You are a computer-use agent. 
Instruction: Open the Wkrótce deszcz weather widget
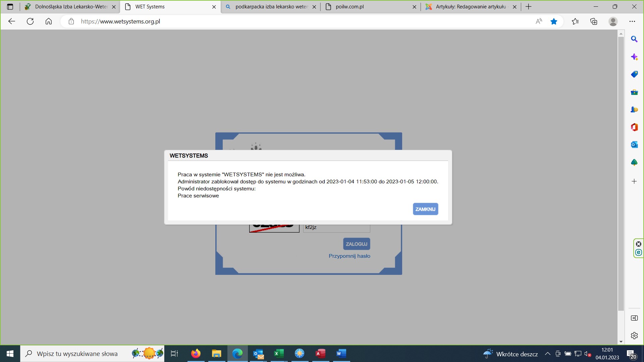[x=510, y=354]
